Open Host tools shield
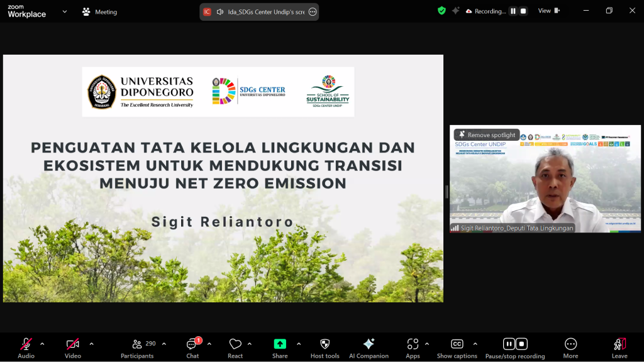 [325, 348]
